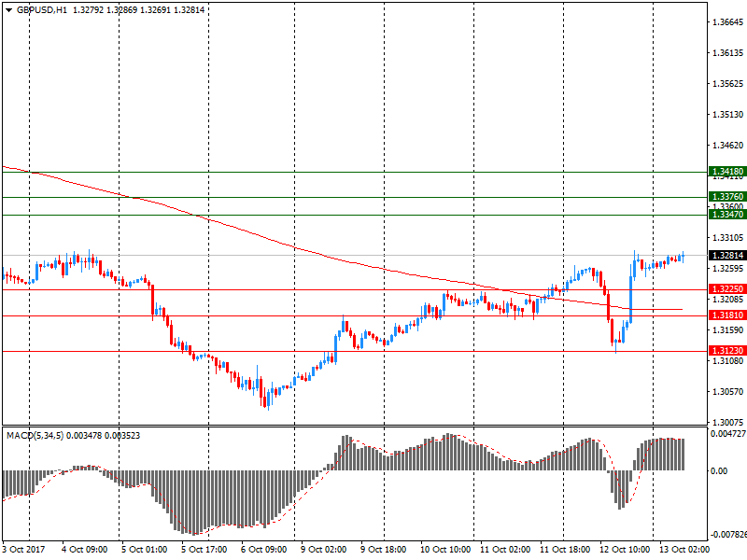The width and height of the screenshot is (747, 560).
Task: Select the 1.35625 price axis label
Action: [x=728, y=84]
